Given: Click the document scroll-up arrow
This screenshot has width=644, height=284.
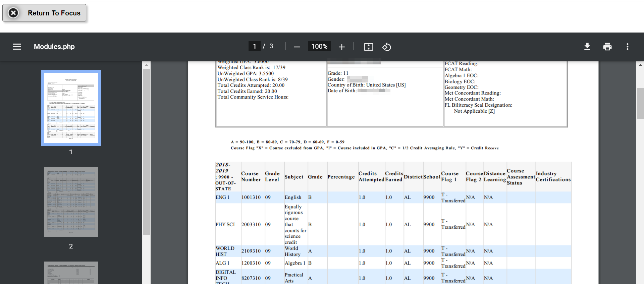Looking at the screenshot, I should coord(640,65).
